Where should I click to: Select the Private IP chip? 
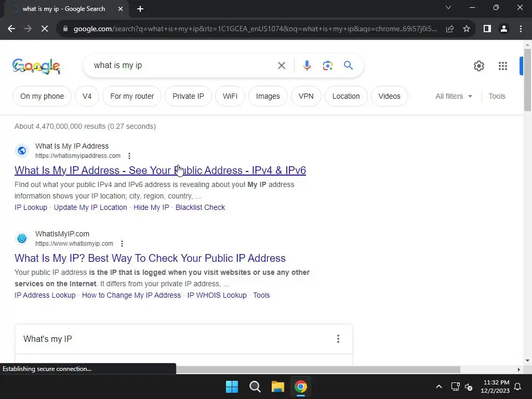188,96
